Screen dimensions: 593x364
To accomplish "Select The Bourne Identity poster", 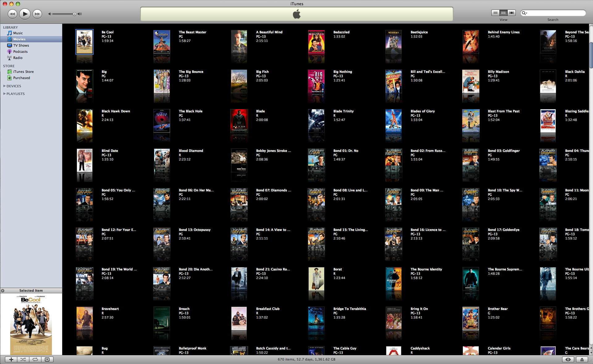I will click(x=393, y=279).
